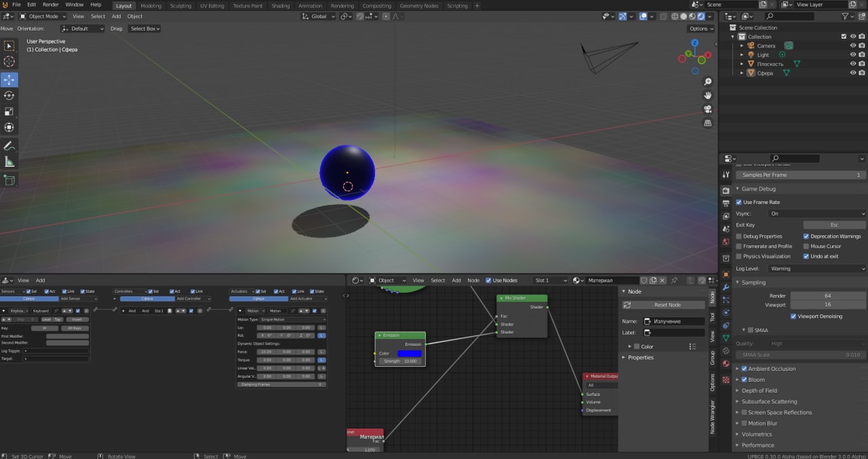Switch perspective/orthographic with the grid icon
868x459 pixels.
(x=708, y=123)
